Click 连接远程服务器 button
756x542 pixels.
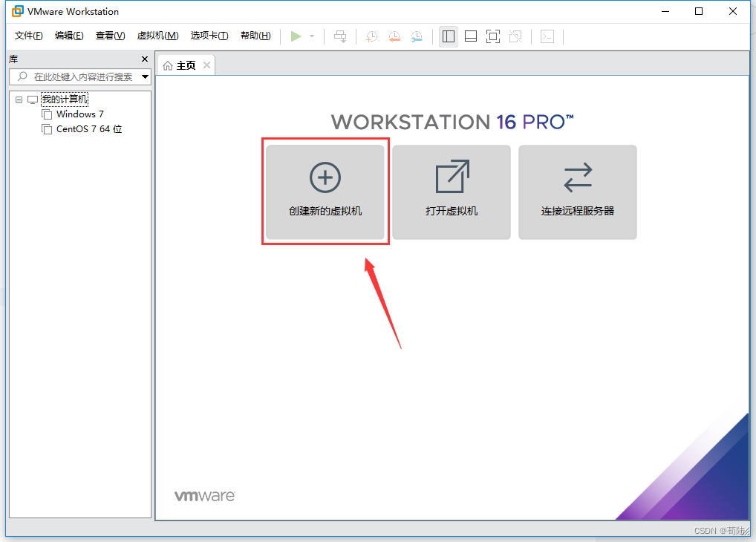point(578,192)
